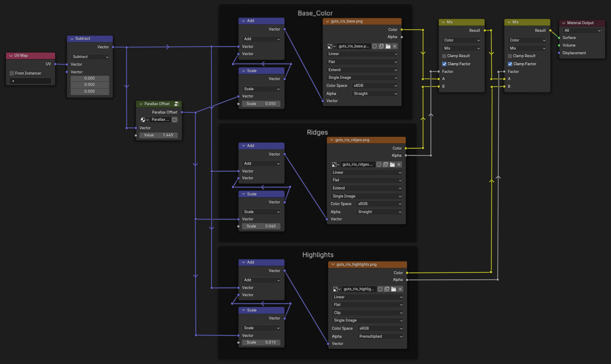Unlink image via X on guts_iris_ridges node
The height and width of the screenshot is (364, 611).
(399, 164)
